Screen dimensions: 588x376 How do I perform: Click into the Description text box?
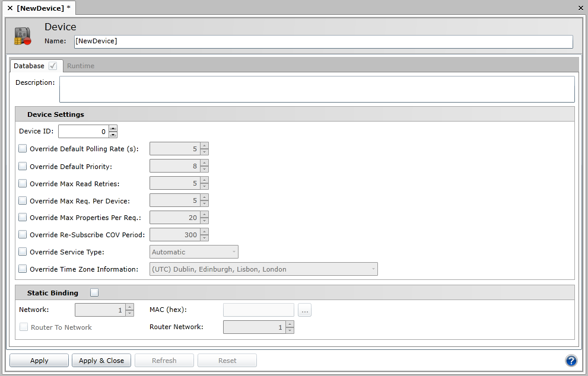click(317, 89)
